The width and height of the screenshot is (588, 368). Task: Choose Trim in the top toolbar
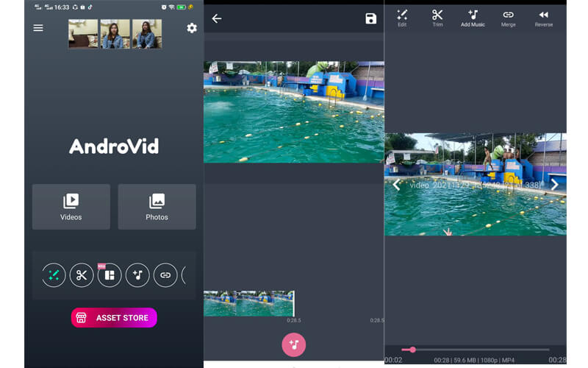[x=437, y=18]
